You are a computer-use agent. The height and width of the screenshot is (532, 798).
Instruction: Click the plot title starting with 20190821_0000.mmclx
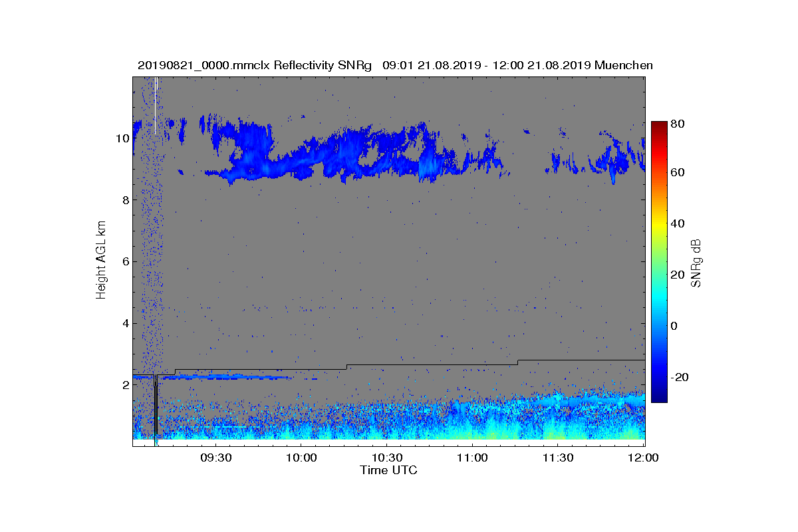(395, 65)
